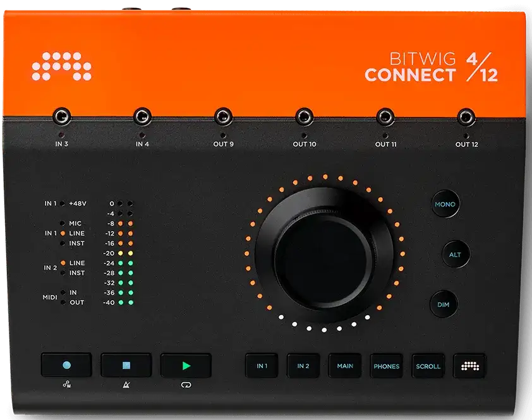Toggle the ALT button

(x=456, y=255)
